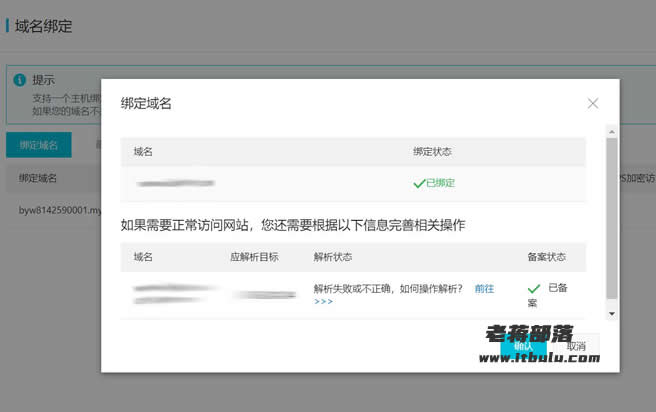Confirm with the 确认 button
This screenshot has width=656, height=412.
(x=523, y=345)
